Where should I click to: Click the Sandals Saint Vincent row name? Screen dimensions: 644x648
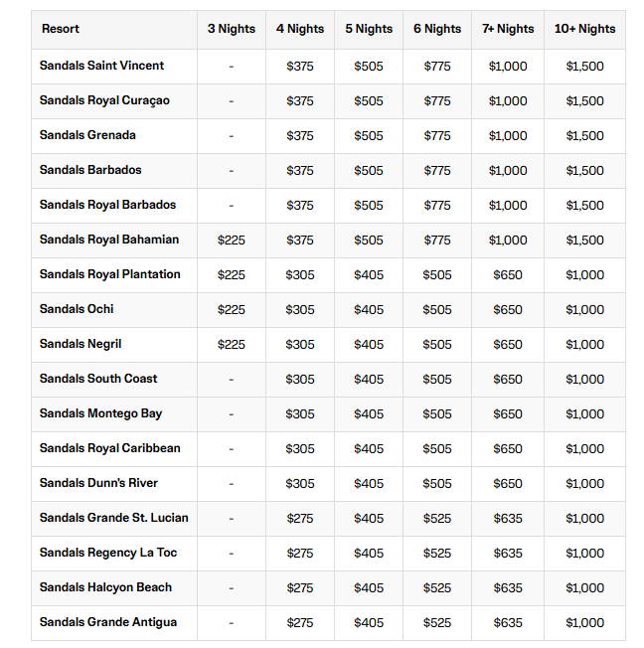pyautogui.click(x=101, y=66)
